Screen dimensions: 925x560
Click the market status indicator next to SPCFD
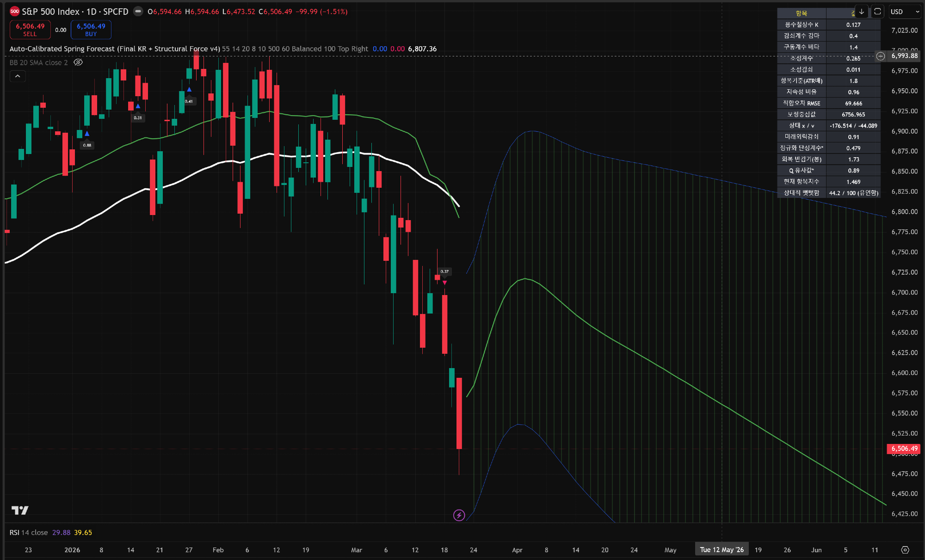[x=138, y=12]
